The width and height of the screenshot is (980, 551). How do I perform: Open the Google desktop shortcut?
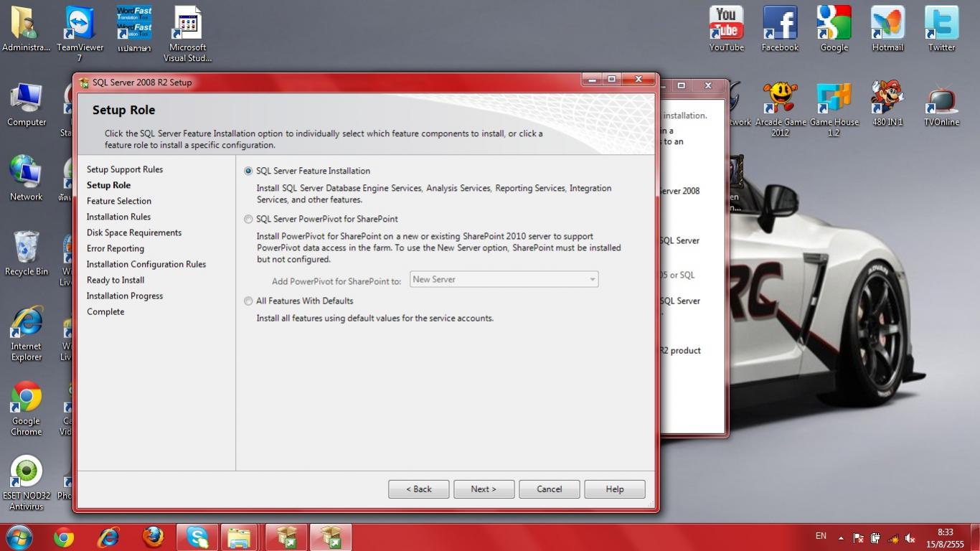[834, 29]
